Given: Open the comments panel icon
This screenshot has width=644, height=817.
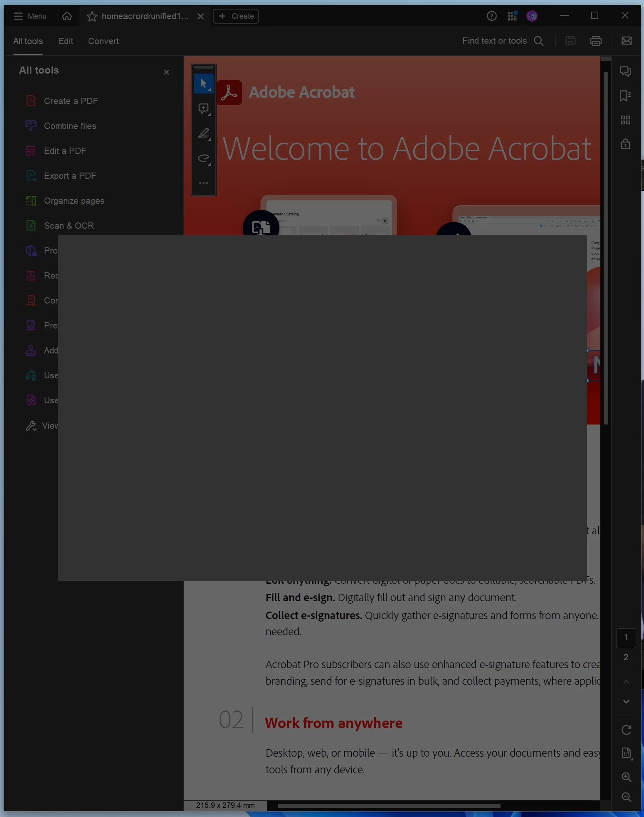Looking at the screenshot, I should [625, 72].
